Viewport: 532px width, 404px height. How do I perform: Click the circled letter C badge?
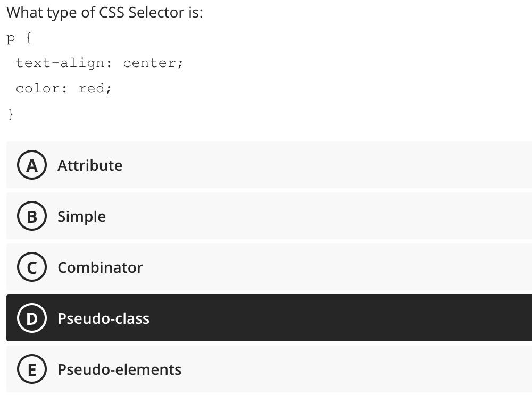(32, 267)
